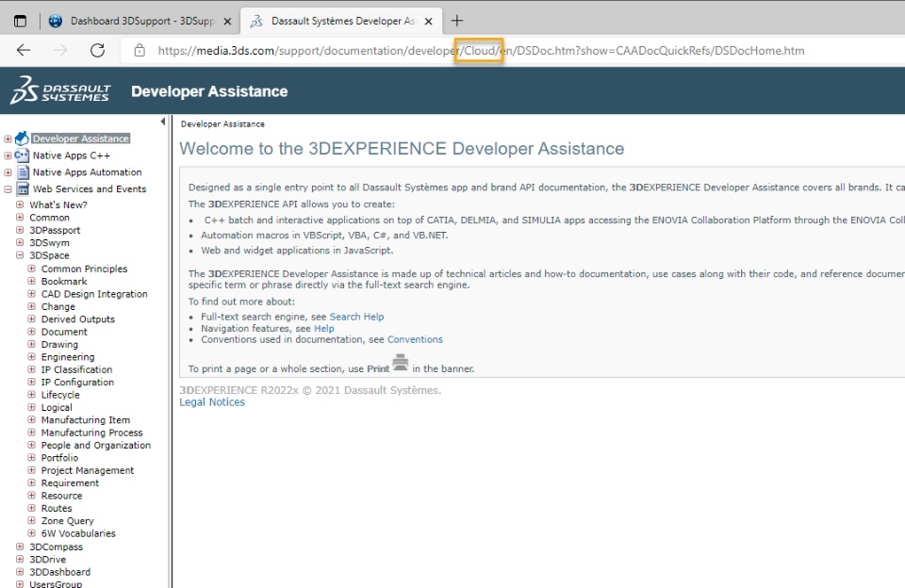Select Change under 3DSpace
The width and height of the screenshot is (905, 588).
tap(58, 306)
